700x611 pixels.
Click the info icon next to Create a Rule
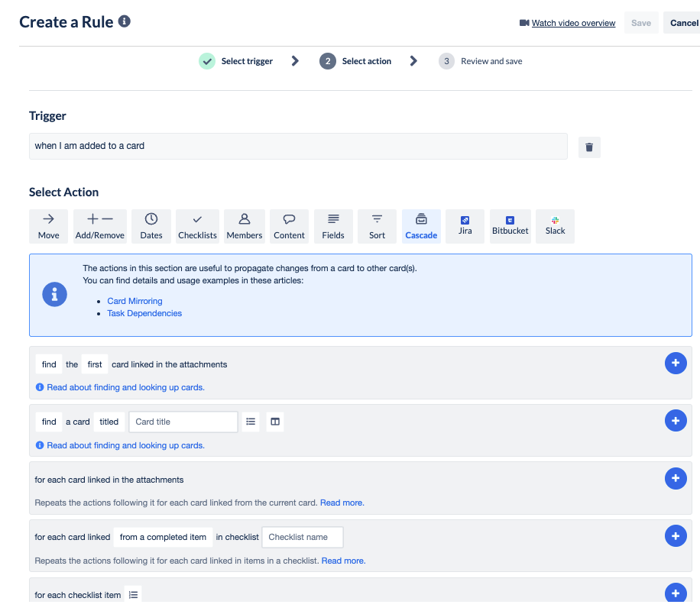click(124, 21)
